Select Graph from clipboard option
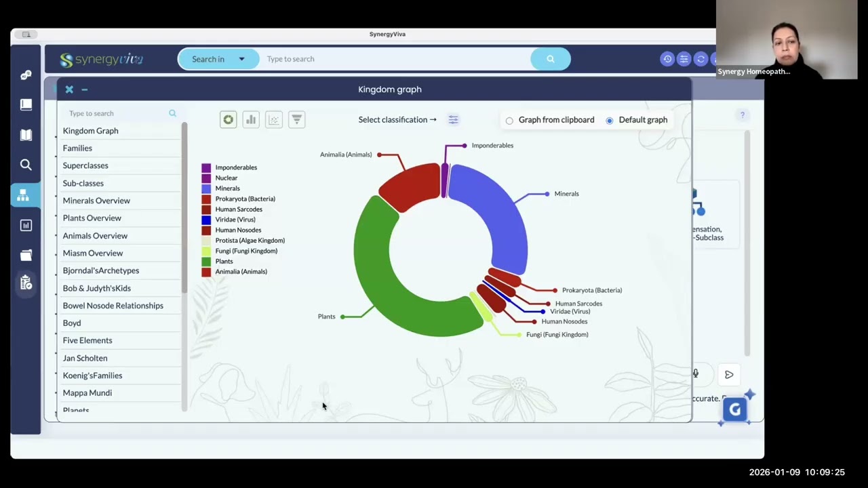This screenshot has width=868, height=488. (509, 121)
